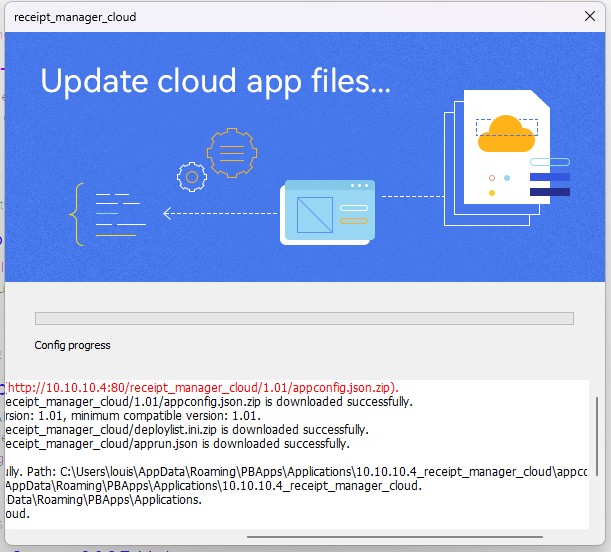The image size is (611, 552).
Task: Click the receipt_manager_cloud window title text
Action: coord(75,17)
